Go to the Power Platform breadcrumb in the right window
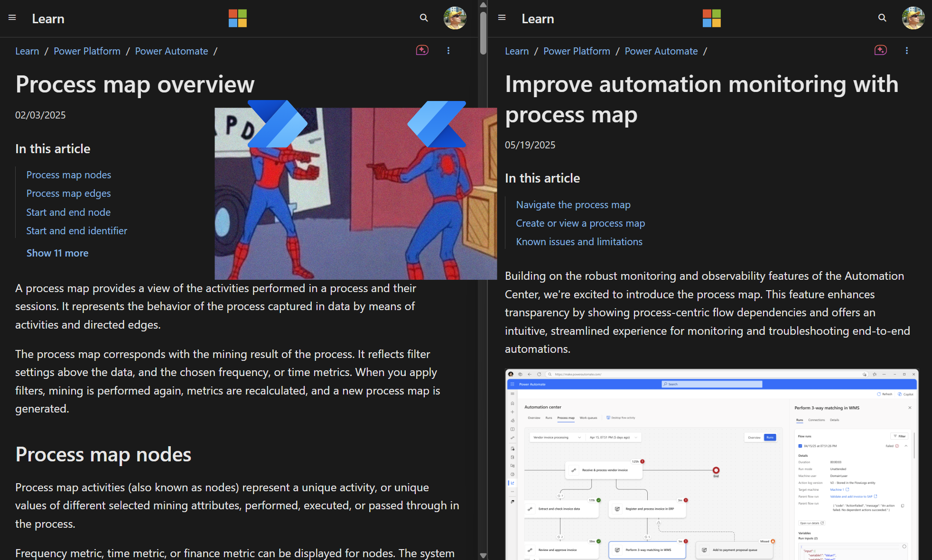The width and height of the screenshot is (932, 560). [x=577, y=51]
